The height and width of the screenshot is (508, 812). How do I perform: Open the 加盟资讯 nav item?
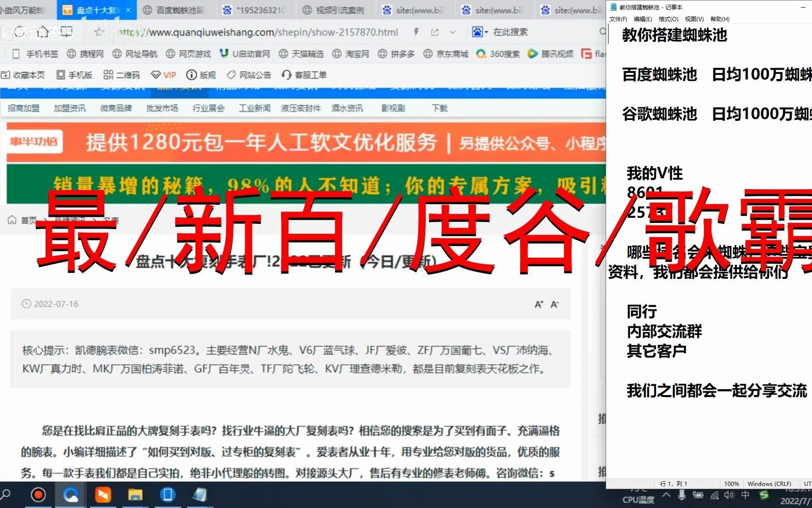click(70, 108)
